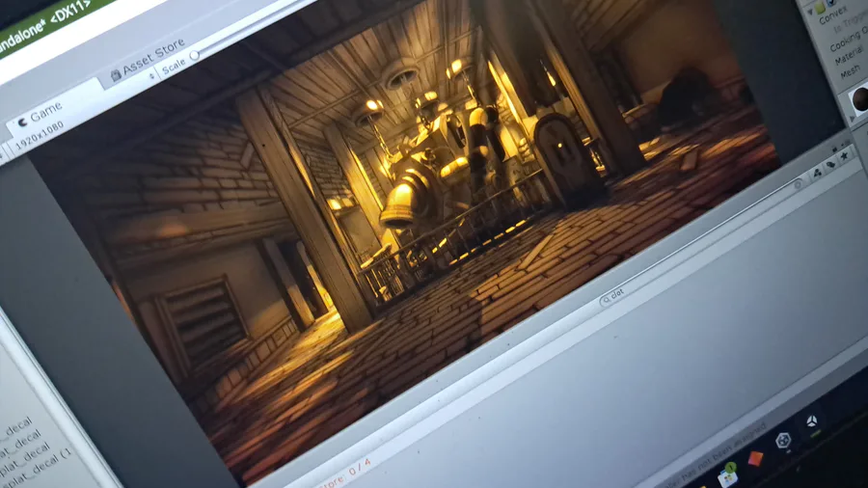868x488 pixels.
Task: Click the search by label tag icon
Action: [831, 165]
